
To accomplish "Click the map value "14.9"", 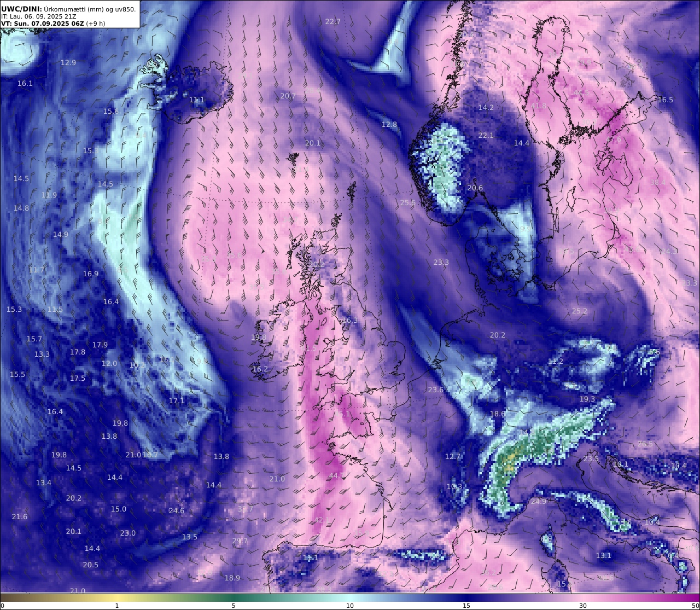I will point(61,235).
